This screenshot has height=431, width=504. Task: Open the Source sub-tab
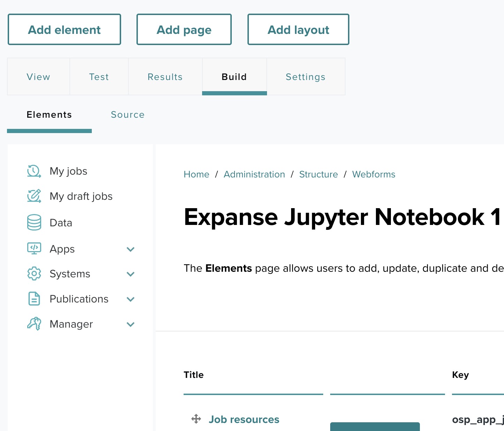coord(127,115)
